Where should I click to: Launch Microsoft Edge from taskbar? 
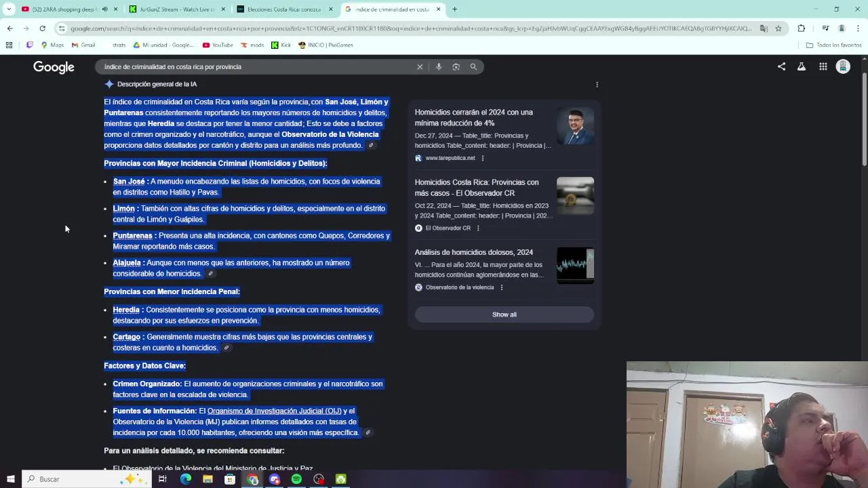point(185,479)
